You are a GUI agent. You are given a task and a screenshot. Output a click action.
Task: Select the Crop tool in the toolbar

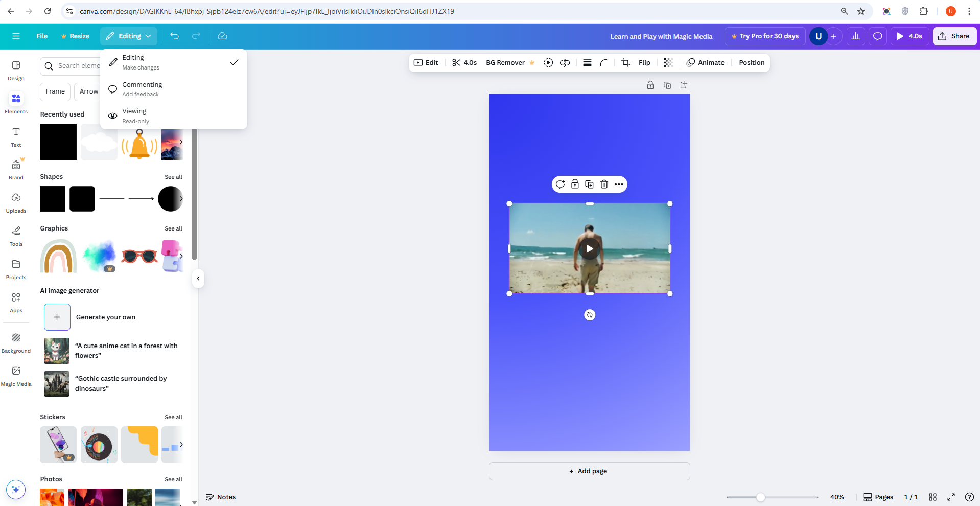625,62
